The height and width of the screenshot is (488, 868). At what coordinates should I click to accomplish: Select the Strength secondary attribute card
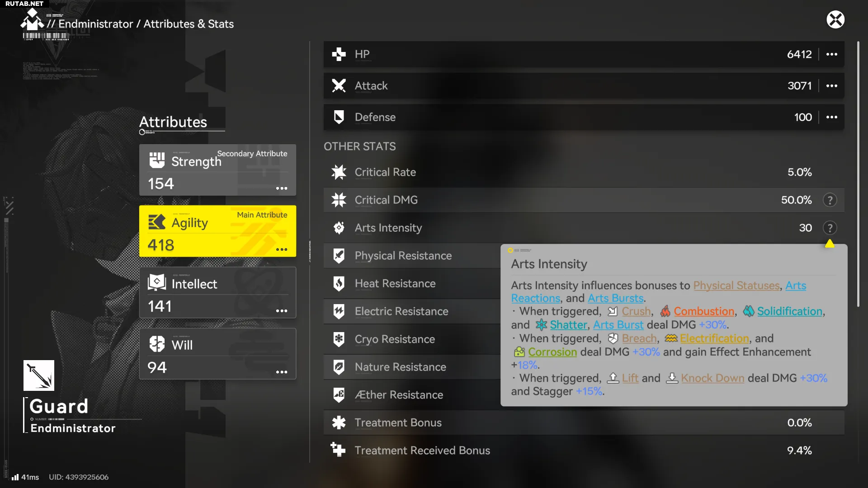coord(217,170)
